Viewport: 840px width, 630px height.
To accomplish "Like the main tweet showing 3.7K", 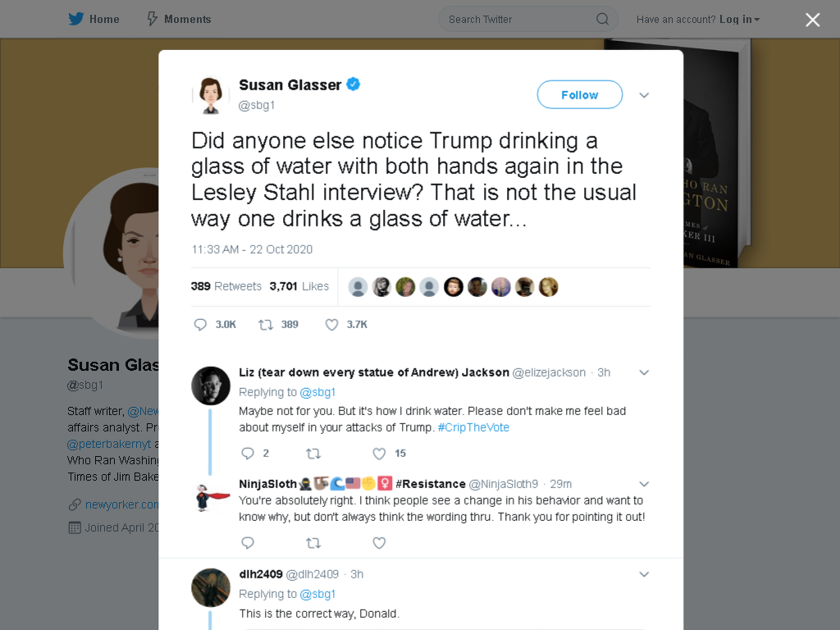I will [x=331, y=325].
